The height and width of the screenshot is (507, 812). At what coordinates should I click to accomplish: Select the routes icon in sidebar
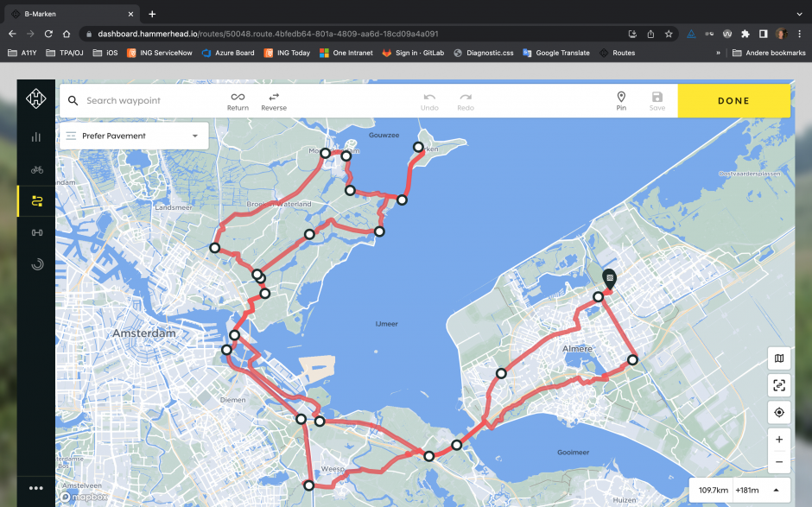coord(36,201)
